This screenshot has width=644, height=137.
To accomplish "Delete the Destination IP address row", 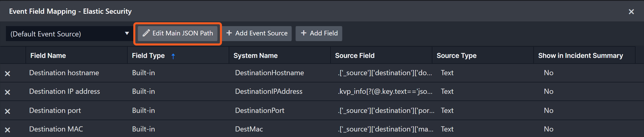I will coord(7,92).
